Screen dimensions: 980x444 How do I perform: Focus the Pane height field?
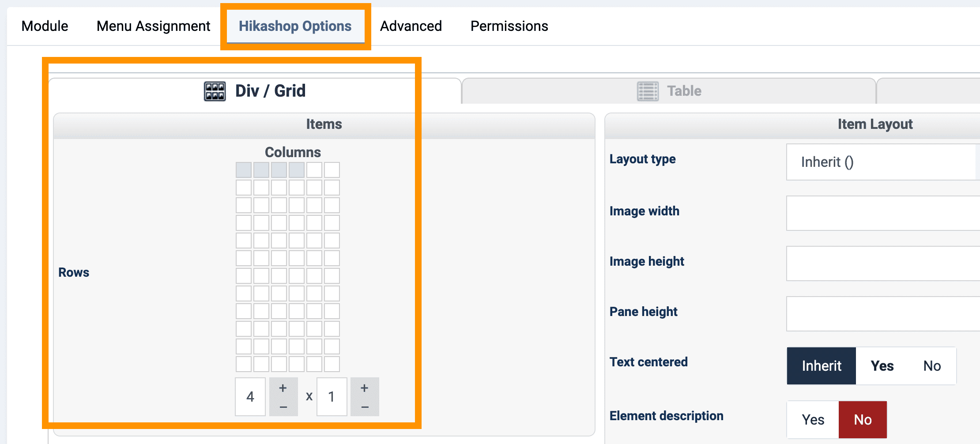(x=883, y=314)
